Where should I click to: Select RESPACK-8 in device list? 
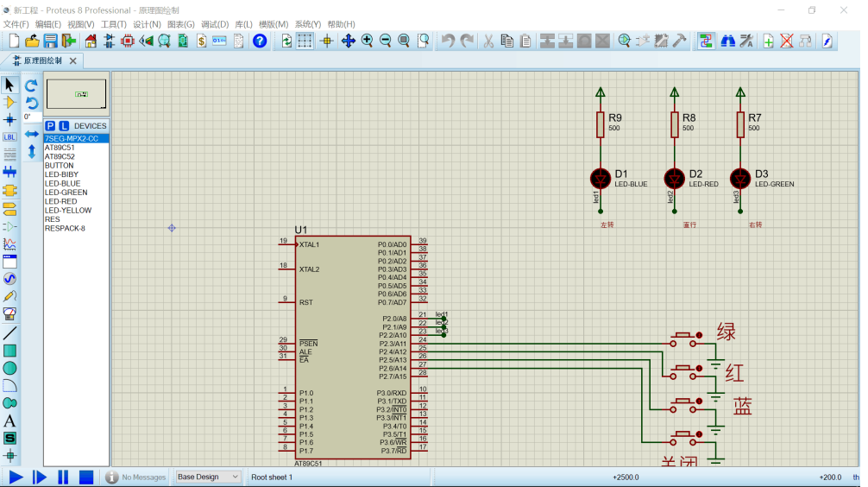click(77, 228)
